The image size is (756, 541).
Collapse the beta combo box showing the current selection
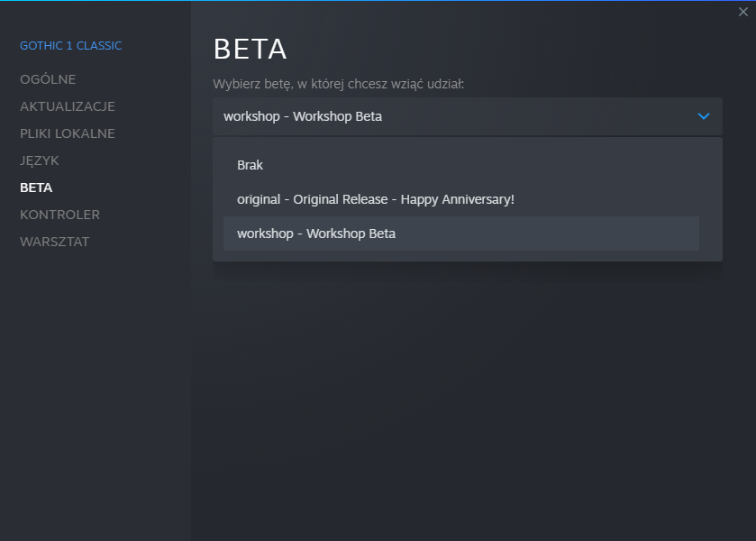pos(451,116)
